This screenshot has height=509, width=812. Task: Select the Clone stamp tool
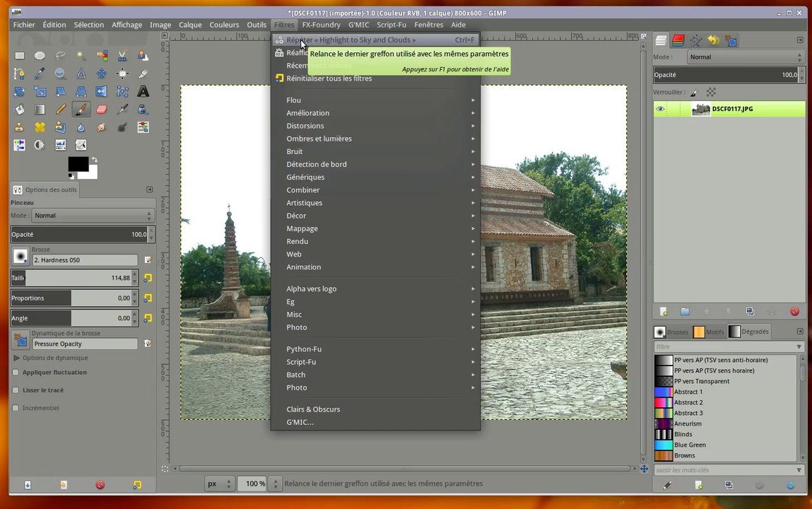tap(19, 127)
